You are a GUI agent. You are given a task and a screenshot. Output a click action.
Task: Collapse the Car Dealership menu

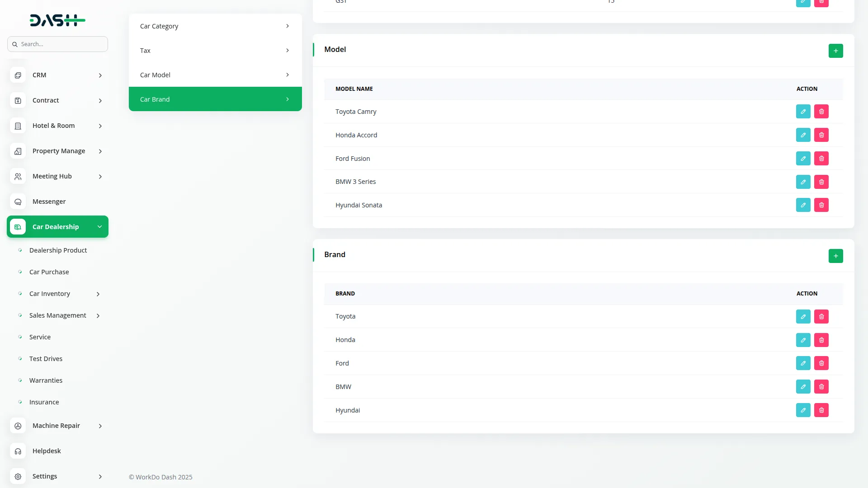99,227
